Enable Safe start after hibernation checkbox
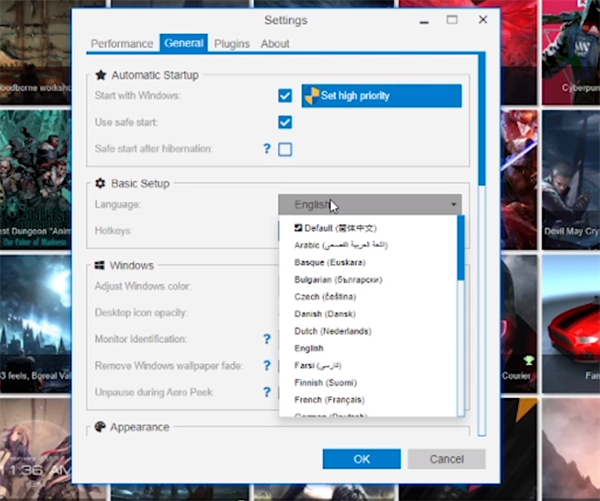Image resolution: width=600 pixels, height=501 pixels. tap(285, 149)
